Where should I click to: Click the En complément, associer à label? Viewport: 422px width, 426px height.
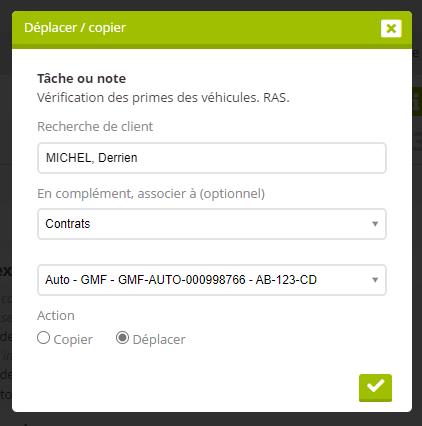click(x=151, y=194)
